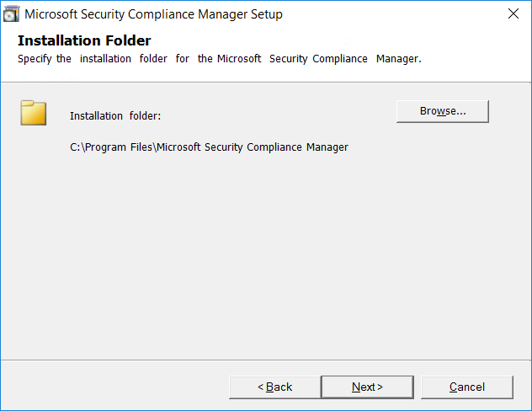Click the 'Installation folder:' label
The image size is (532, 411).
115,116
